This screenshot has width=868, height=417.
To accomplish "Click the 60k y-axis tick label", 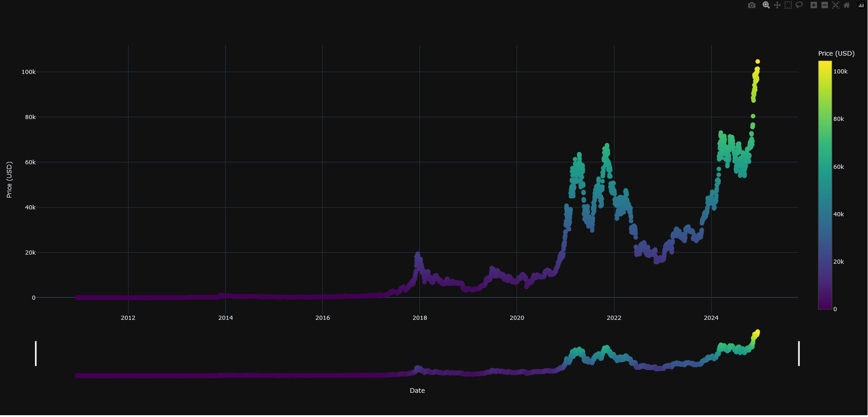I will (31, 162).
